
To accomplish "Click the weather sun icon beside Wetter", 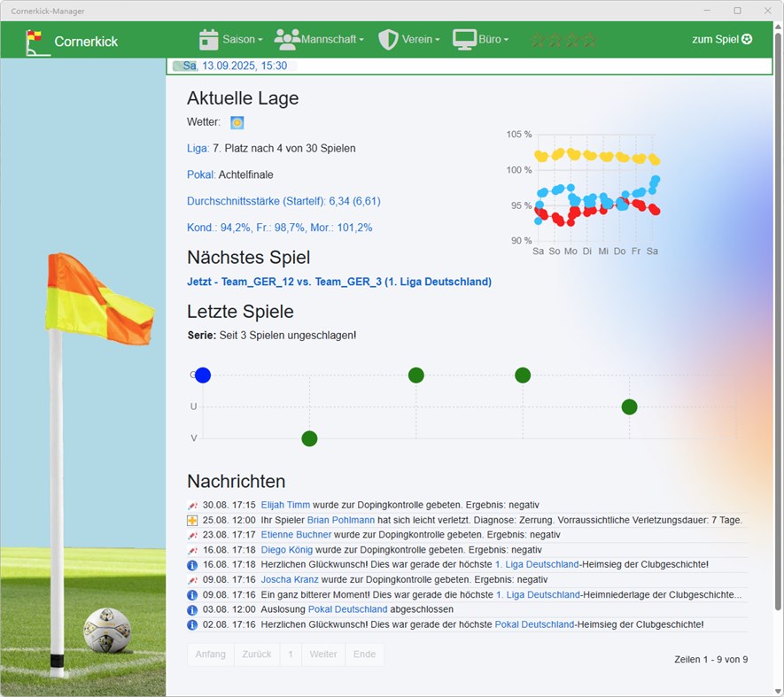I will 236,122.
